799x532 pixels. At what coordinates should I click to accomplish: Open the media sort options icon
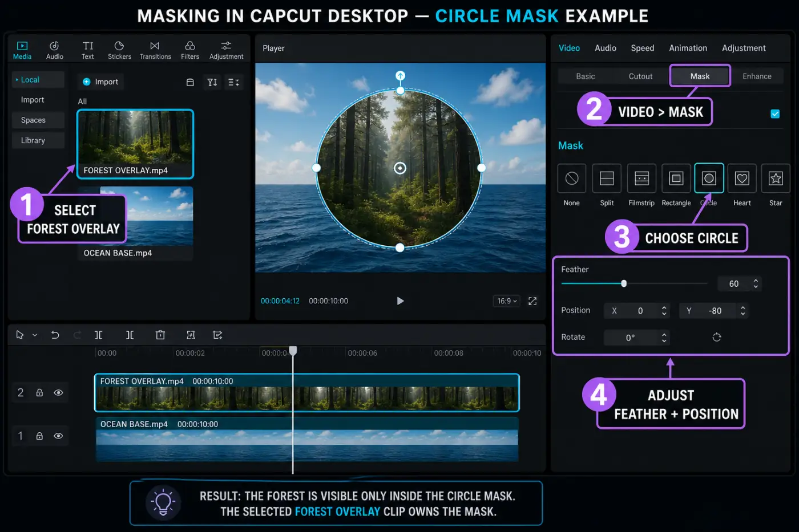pyautogui.click(x=212, y=82)
